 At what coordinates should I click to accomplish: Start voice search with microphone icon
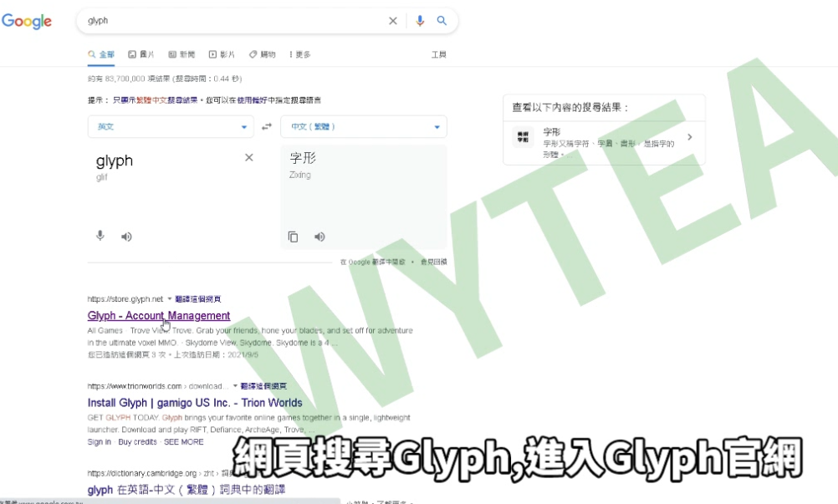420,21
